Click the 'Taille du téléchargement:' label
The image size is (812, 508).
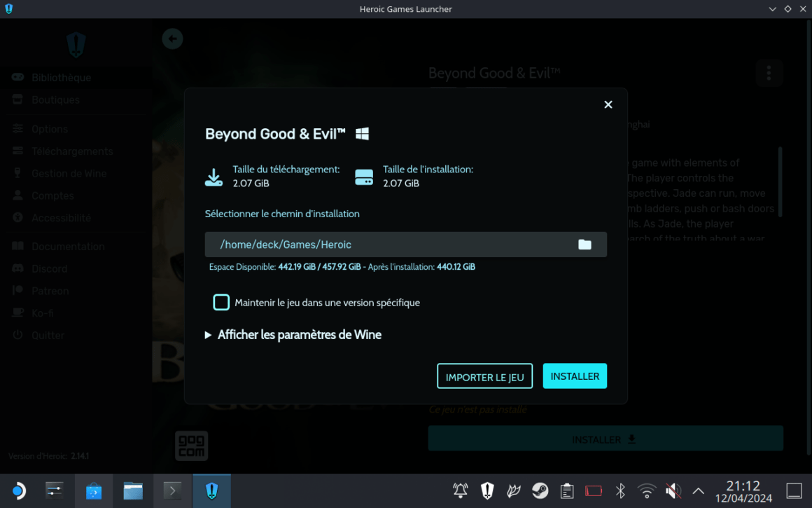point(286,169)
